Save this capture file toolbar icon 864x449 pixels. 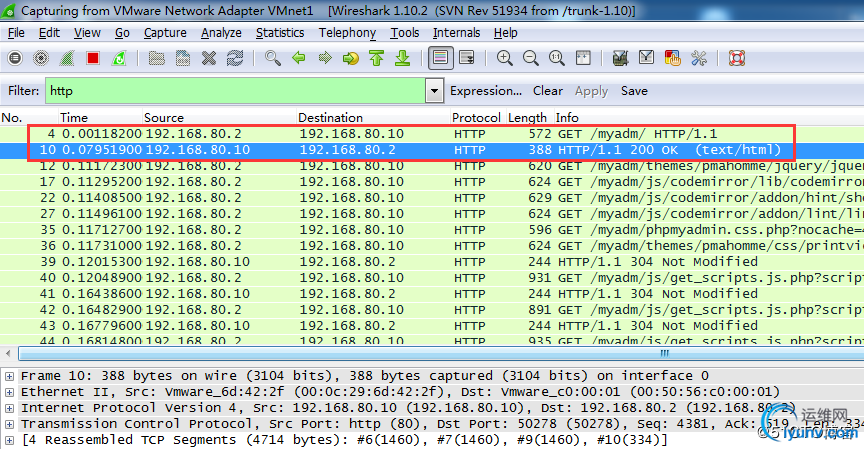(182, 58)
